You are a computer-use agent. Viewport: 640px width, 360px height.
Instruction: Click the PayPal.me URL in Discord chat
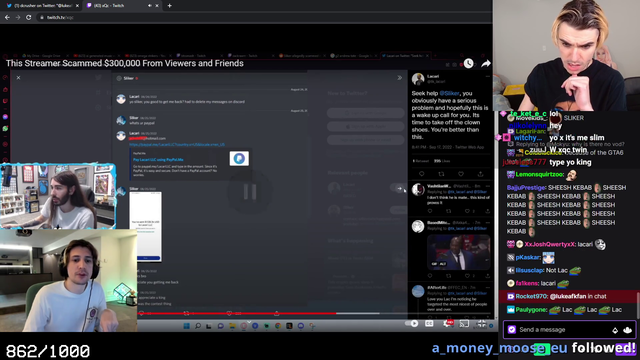177,144
